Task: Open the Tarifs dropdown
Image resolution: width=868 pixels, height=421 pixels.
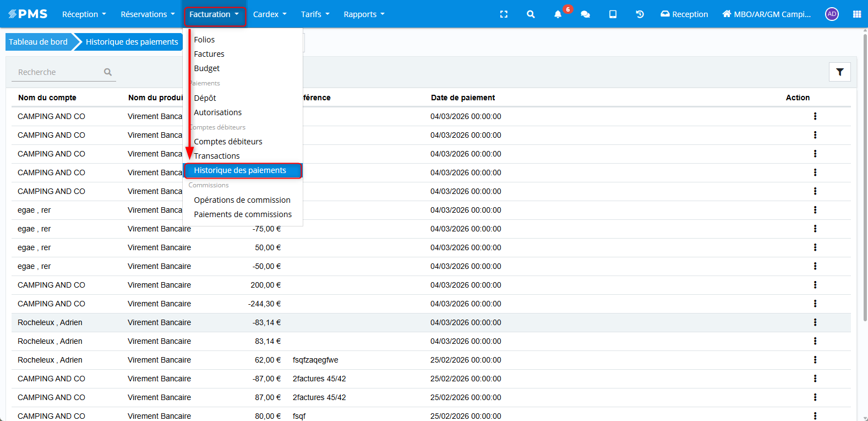Action: [315, 14]
